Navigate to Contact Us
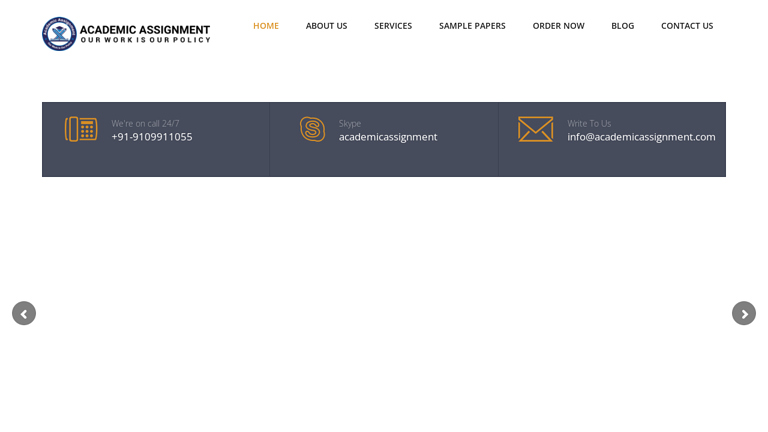This screenshot has height=432, width=768. point(687,26)
